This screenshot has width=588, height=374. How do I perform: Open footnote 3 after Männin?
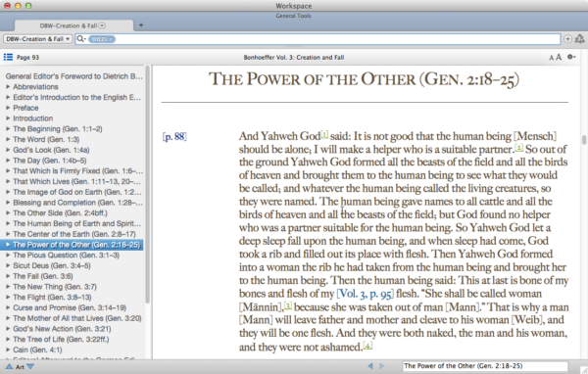point(287,305)
